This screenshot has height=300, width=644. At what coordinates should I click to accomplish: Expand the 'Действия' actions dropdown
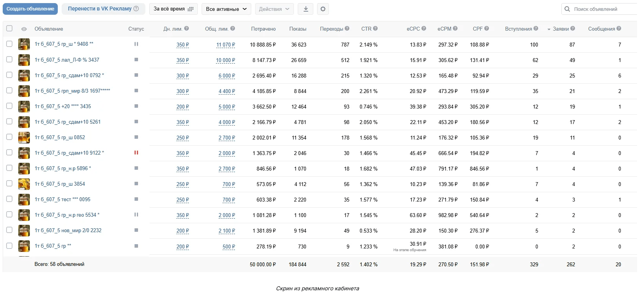pyautogui.click(x=274, y=9)
